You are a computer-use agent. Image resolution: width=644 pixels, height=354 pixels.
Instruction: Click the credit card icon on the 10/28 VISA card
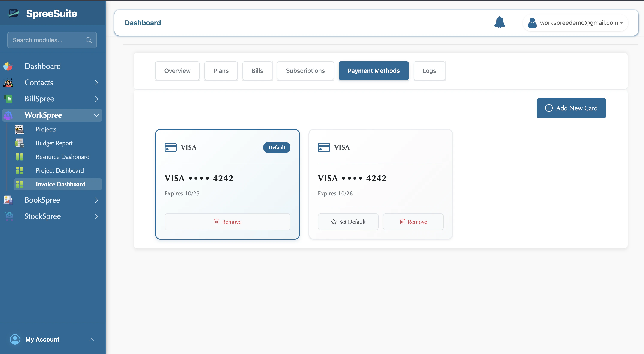click(324, 147)
